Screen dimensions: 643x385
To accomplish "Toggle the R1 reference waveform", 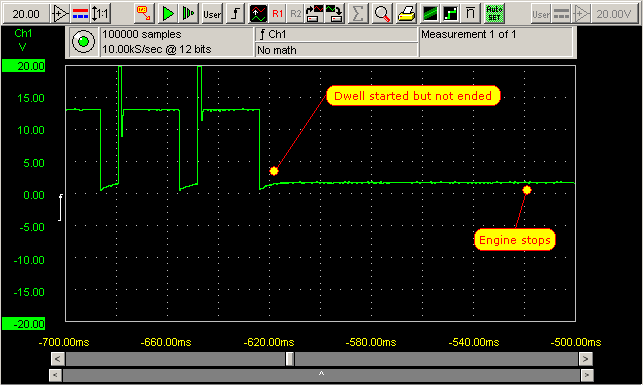I will click(278, 14).
